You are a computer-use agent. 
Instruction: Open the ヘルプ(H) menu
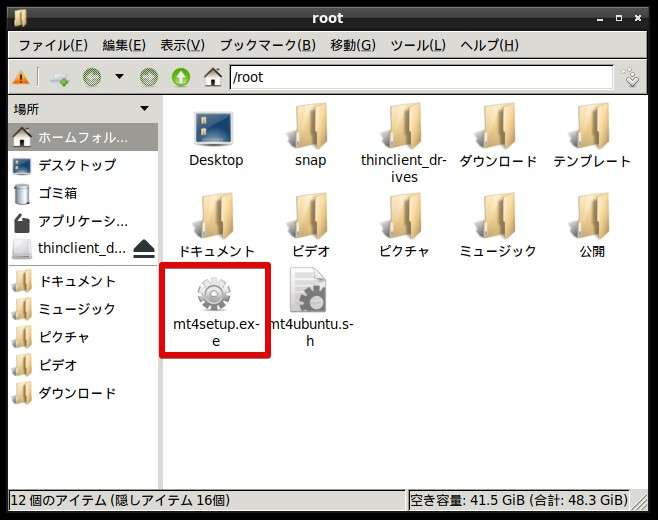point(489,45)
